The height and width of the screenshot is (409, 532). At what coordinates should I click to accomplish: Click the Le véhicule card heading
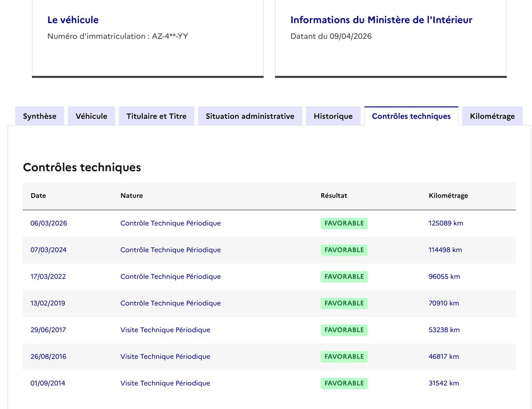[x=73, y=20]
